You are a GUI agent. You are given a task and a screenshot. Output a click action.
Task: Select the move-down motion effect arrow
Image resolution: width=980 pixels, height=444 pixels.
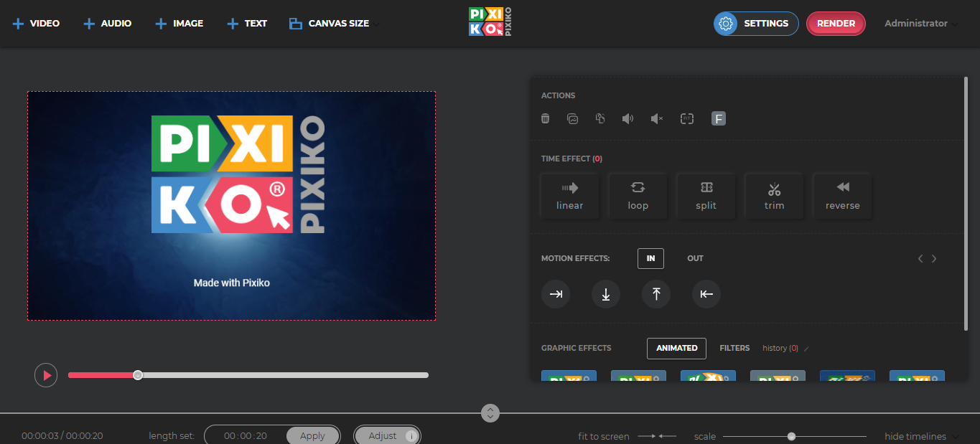(606, 294)
